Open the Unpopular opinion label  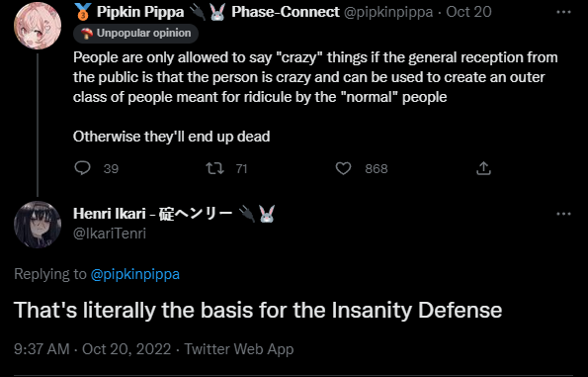135,34
